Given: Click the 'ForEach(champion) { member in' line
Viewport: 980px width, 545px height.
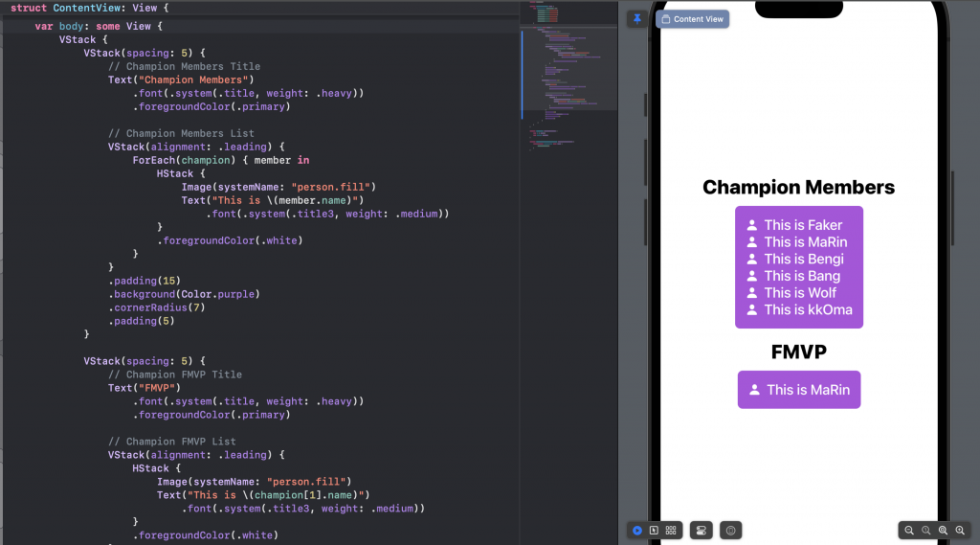Looking at the screenshot, I should tap(221, 160).
